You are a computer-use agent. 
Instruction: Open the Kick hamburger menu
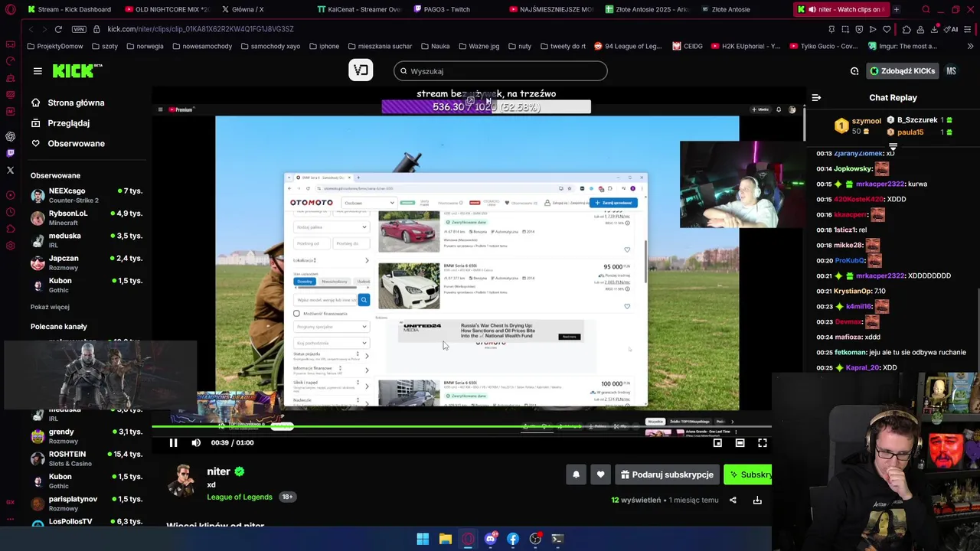pos(38,71)
